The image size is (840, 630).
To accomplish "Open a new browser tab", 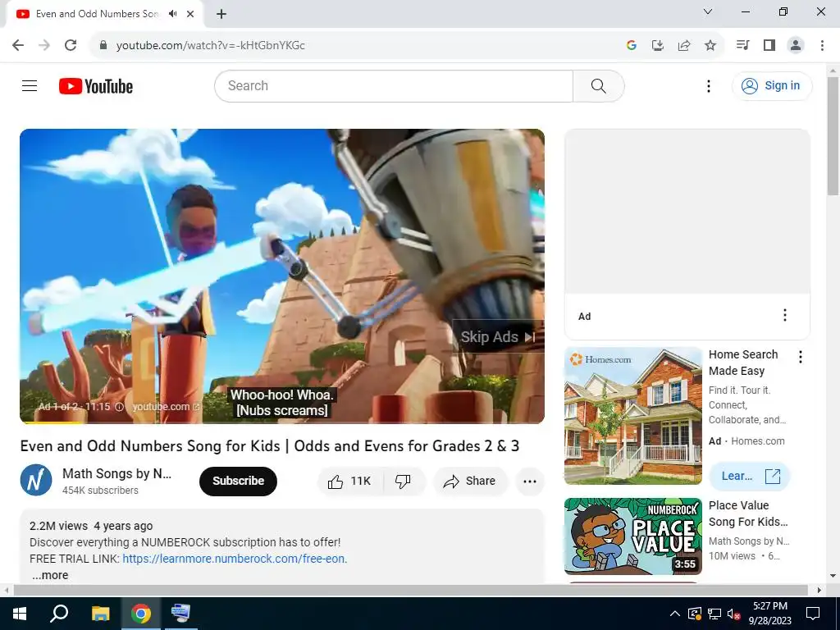I will pyautogui.click(x=221, y=14).
